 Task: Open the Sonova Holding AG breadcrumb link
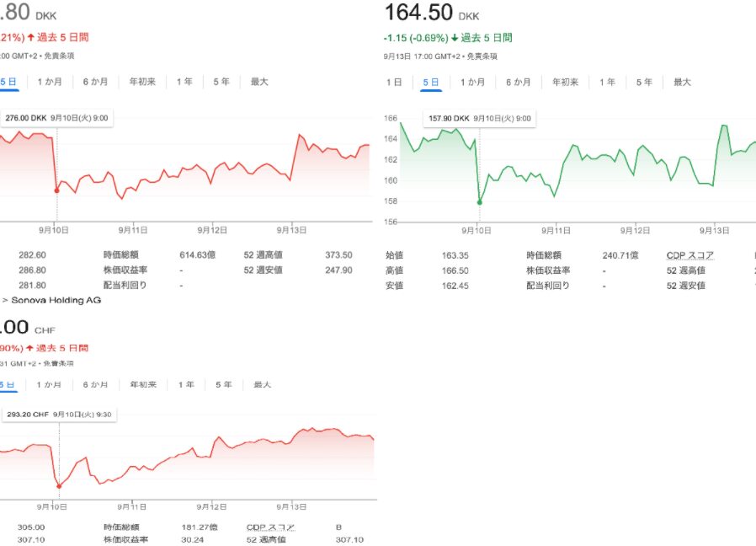56,300
